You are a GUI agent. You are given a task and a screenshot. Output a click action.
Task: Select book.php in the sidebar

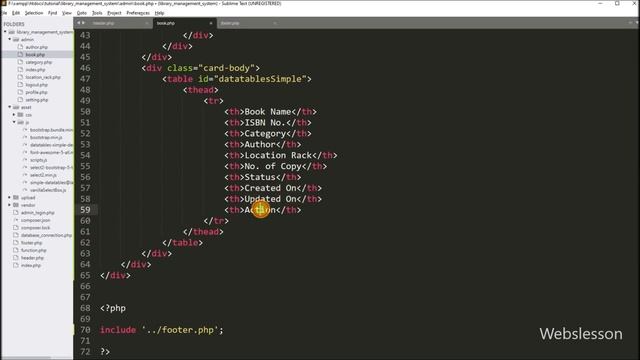pyautogui.click(x=35, y=55)
